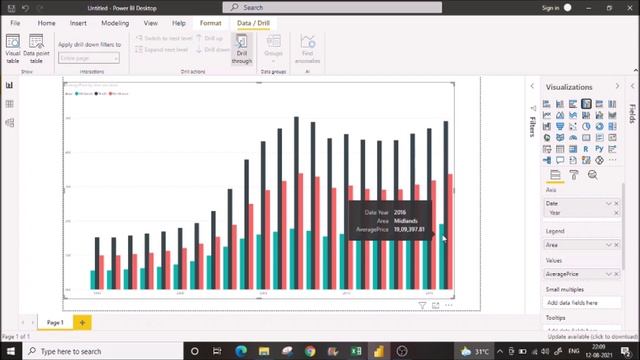Click the Find anomalies button
Screen dimensions: 640x360
click(307, 49)
